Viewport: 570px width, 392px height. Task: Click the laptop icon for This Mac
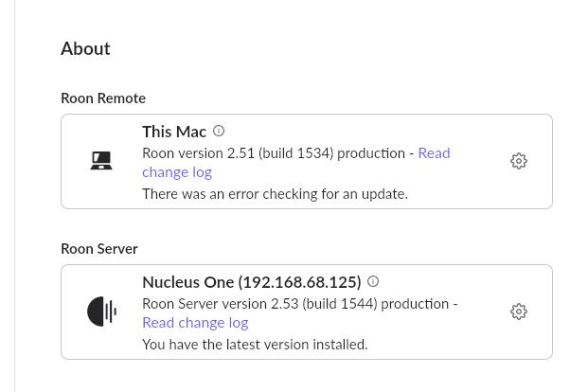point(101,161)
